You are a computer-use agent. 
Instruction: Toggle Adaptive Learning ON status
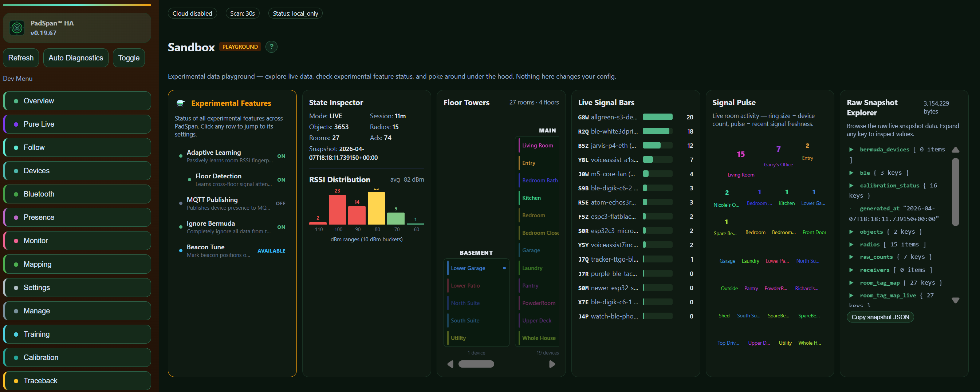click(281, 156)
